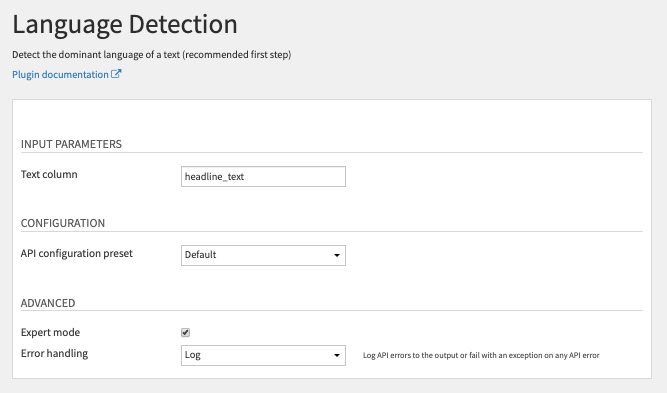Click the 'Text column' label

[x=49, y=174]
